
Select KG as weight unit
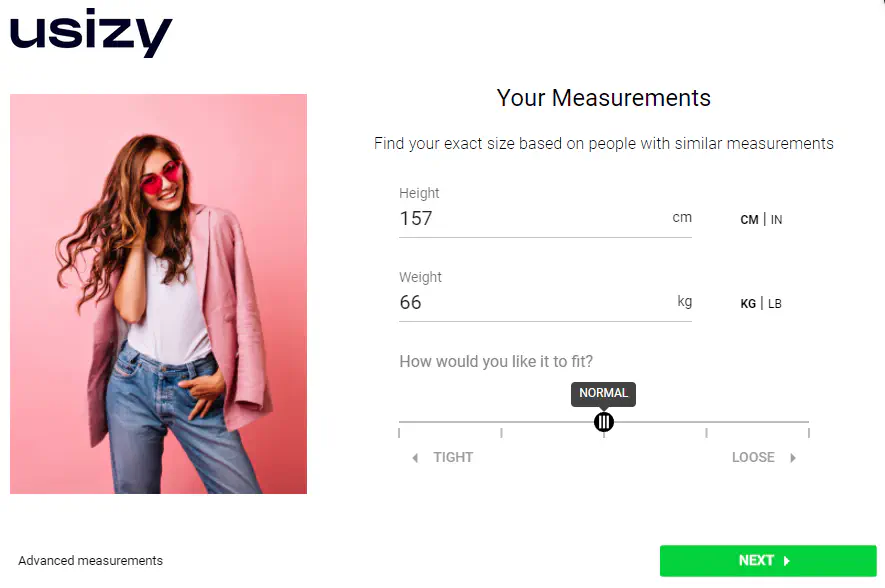pyautogui.click(x=748, y=304)
